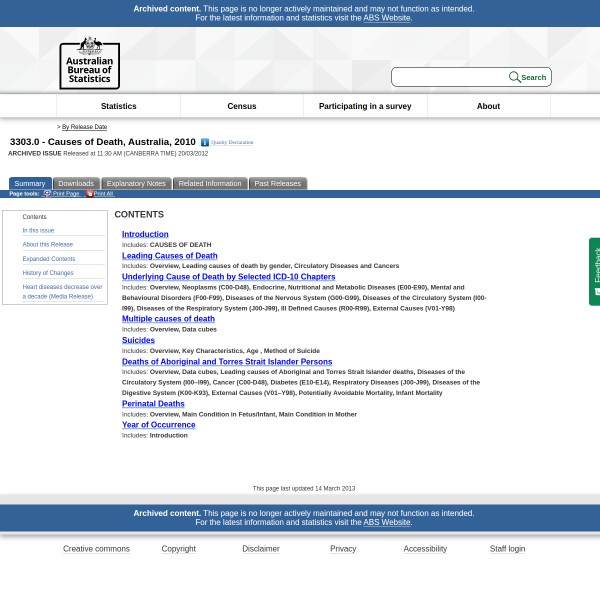Open the Privacy footer link
600x600 pixels.
tap(343, 548)
